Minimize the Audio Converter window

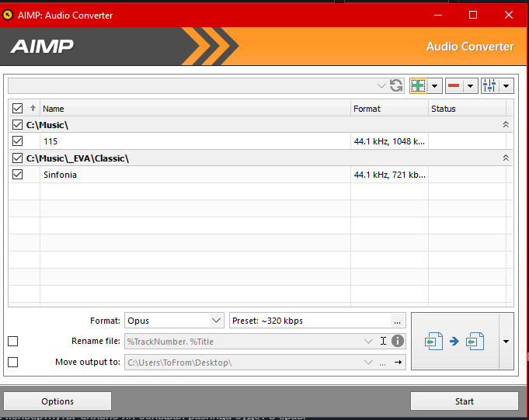point(438,15)
